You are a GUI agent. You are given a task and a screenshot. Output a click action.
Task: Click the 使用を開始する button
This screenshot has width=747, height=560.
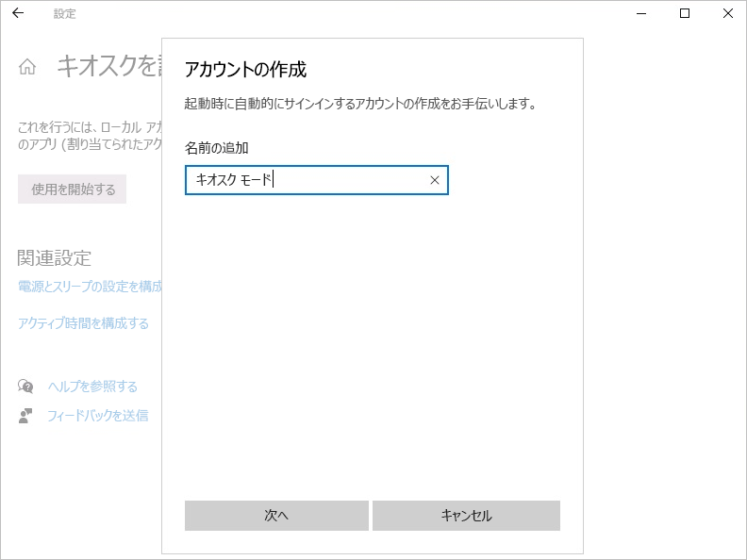click(x=72, y=189)
